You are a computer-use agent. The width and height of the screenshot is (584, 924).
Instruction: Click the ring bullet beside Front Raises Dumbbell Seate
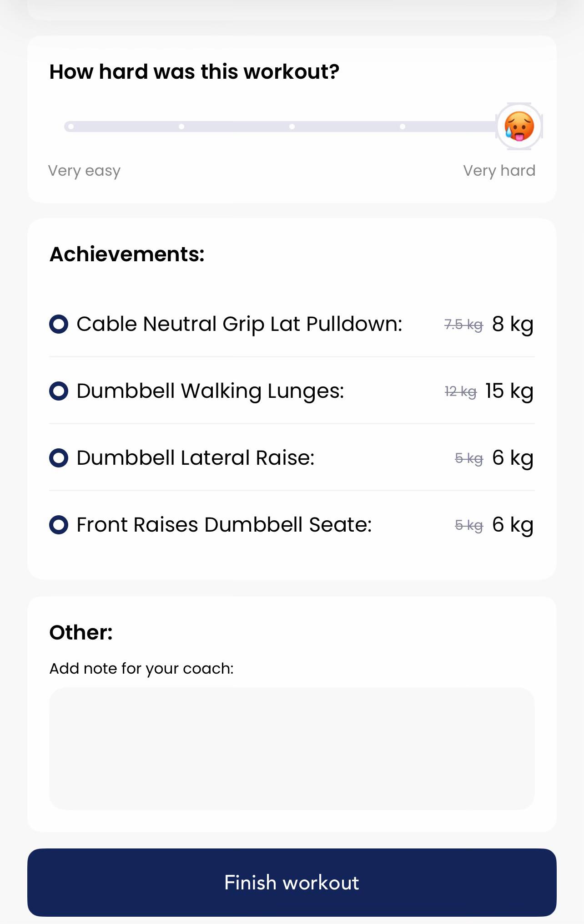click(x=59, y=525)
